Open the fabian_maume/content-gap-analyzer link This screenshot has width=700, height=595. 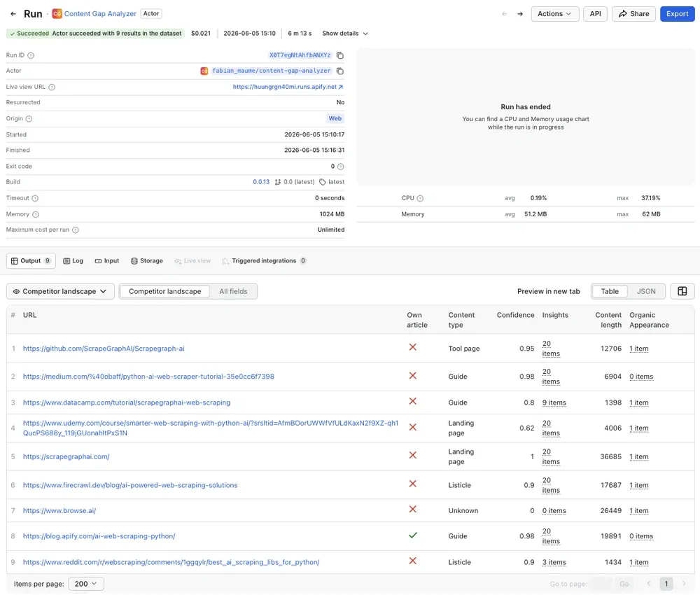tap(272, 71)
